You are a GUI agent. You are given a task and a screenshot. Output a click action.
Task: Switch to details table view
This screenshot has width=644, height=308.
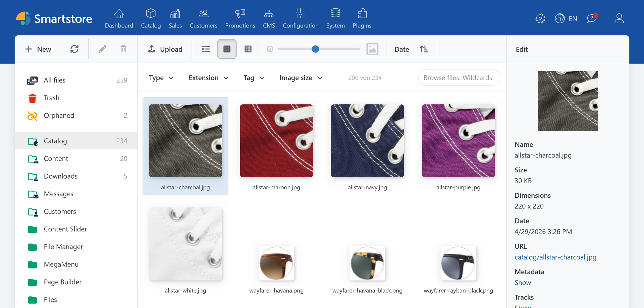[248, 49]
